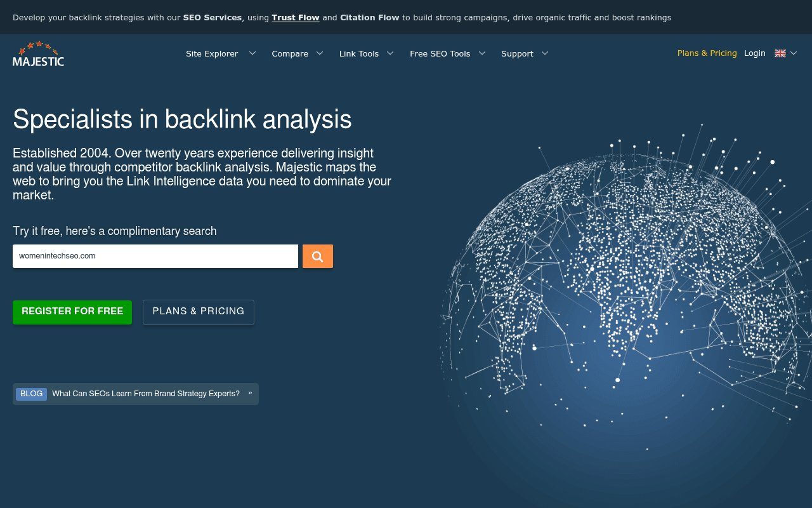Click the orange search magnifier button
This screenshot has height=508, width=812.
(318, 257)
